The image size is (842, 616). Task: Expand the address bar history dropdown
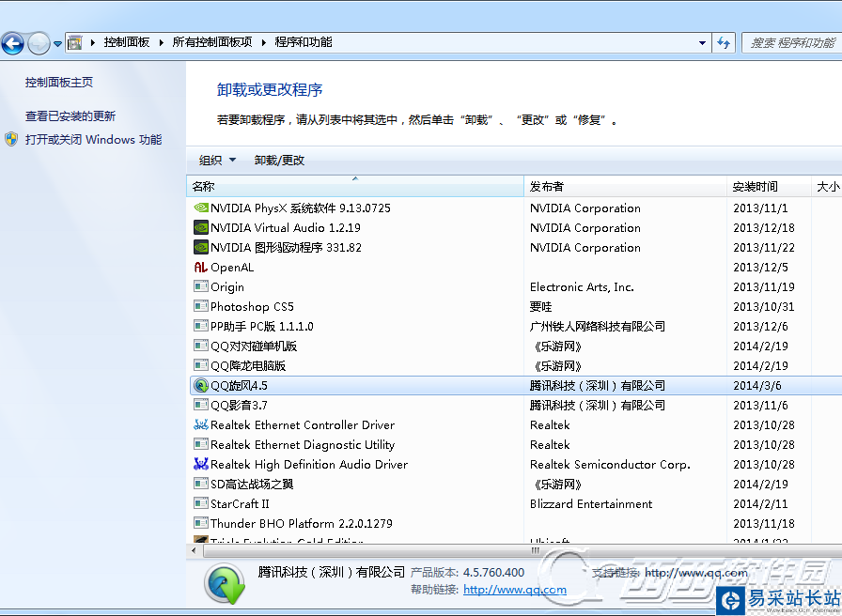[702, 43]
